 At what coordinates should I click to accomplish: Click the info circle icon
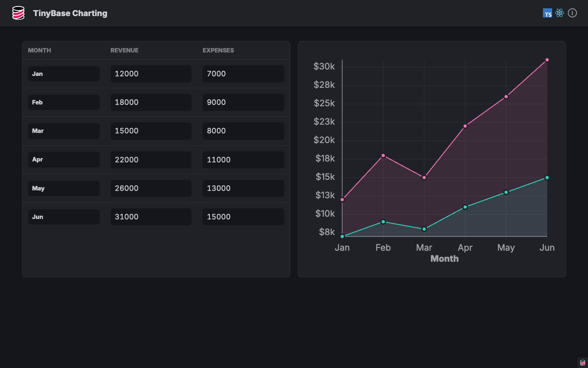tap(572, 13)
